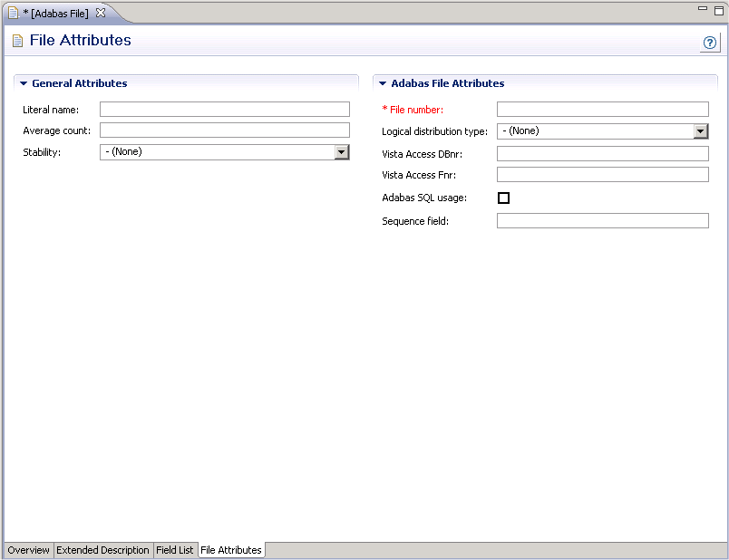Close the Adabas File editor tab

coord(101,13)
